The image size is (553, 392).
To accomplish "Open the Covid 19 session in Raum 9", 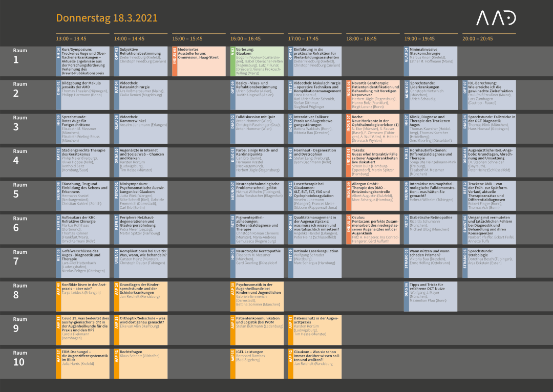I will click(x=84, y=330).
